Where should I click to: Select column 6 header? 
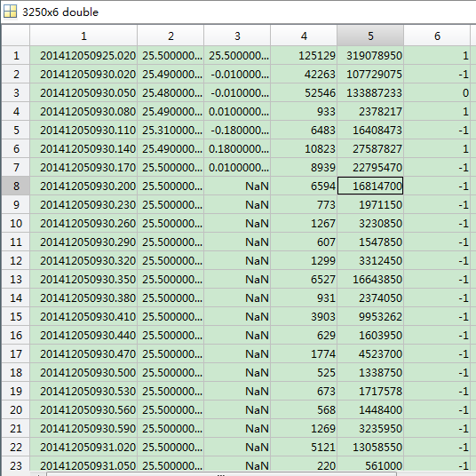(x=437, y=36)
